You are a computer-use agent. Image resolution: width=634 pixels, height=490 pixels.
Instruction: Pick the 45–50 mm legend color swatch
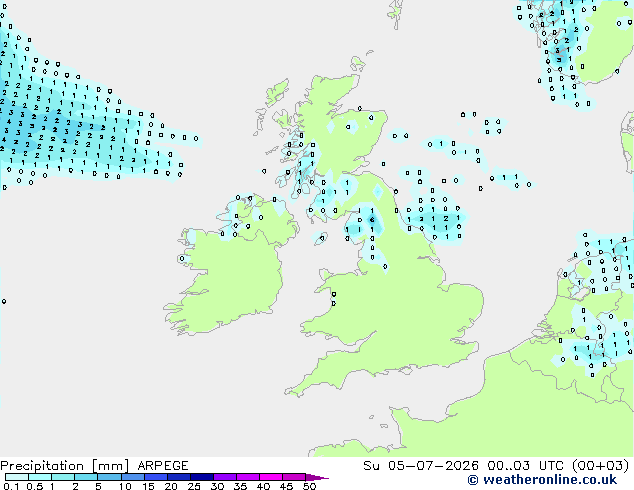coord(294,477)
